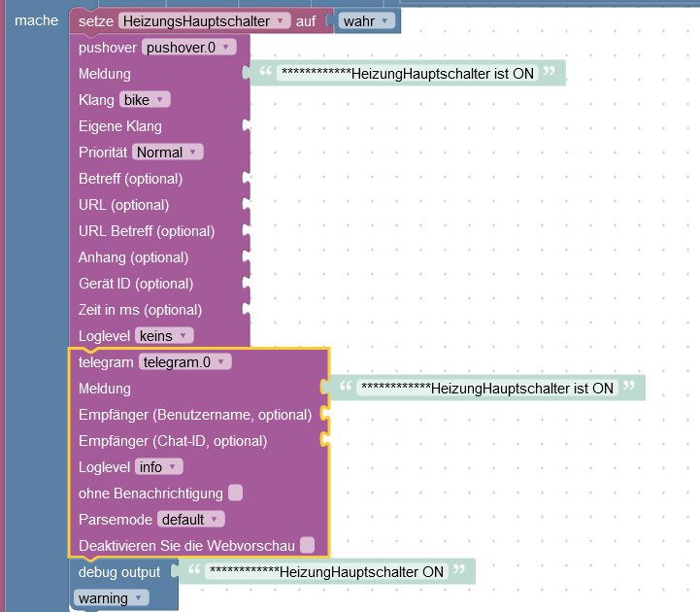Click the URL (optional) label
The image size is (700, 612).
[123, 205]
